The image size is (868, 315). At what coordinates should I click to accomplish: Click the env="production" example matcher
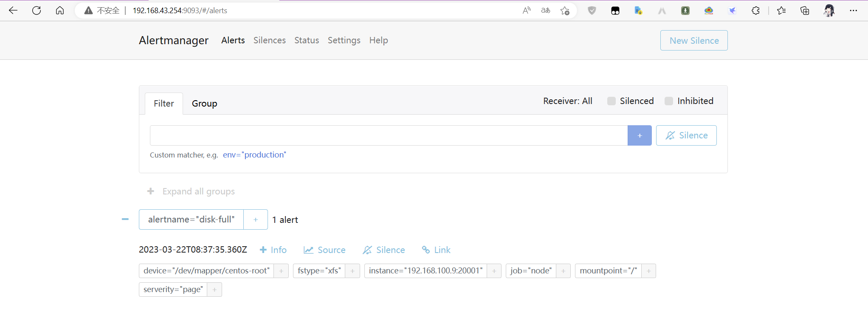pos(254,155)
